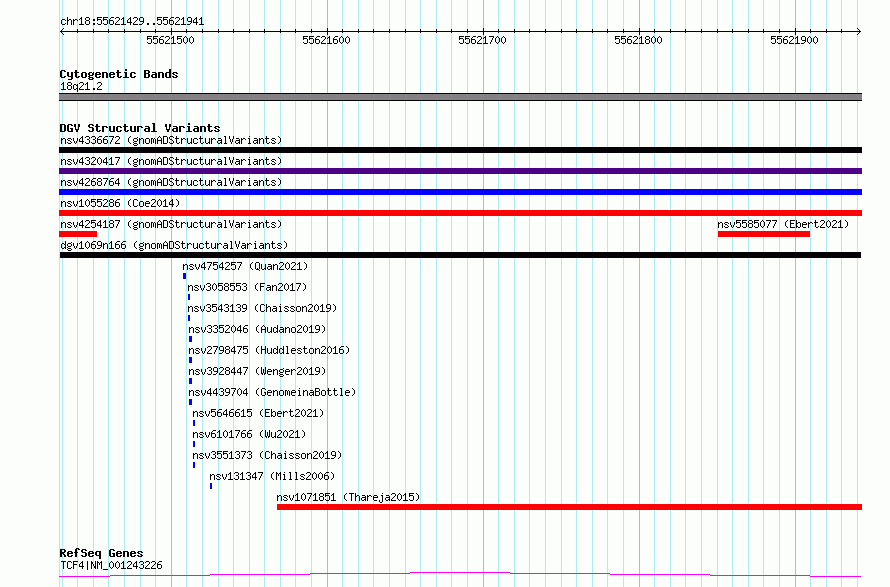Click the gray 18q21.2 cytogenetic band bar

pos(460,97)
